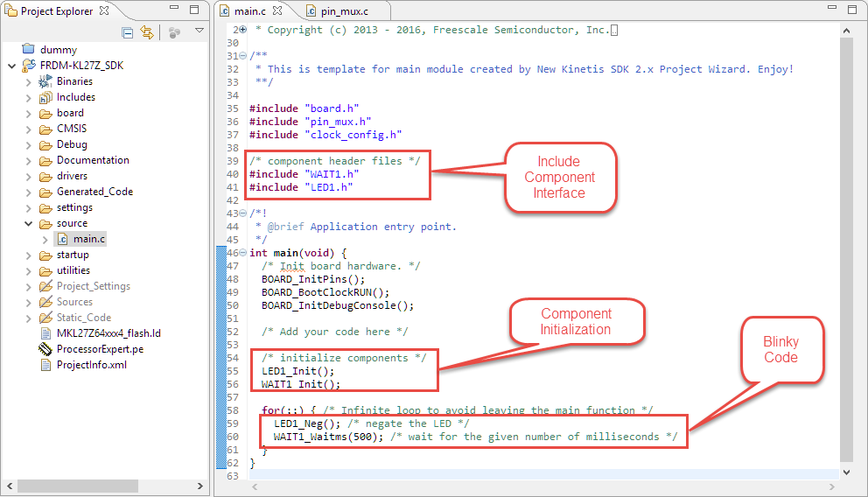
Task: Collapse the FRDM-KL27Z_SDK project node
Action: click(11, 66)
